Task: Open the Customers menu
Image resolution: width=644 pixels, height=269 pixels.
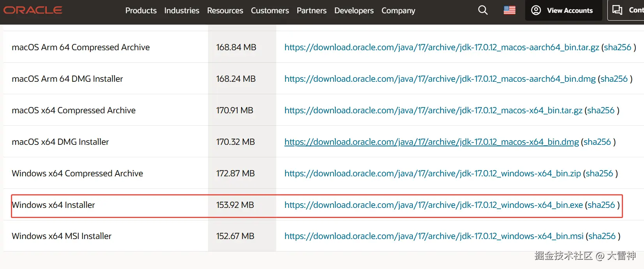Action: 270,11
